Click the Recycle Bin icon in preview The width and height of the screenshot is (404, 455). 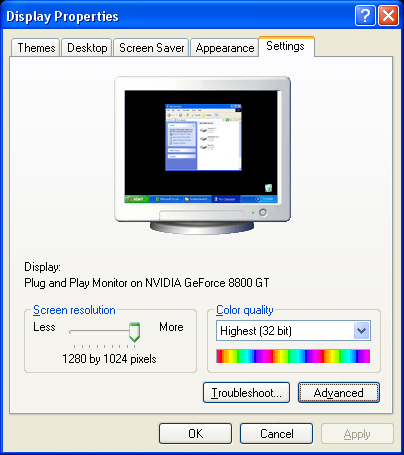[268, 188]
